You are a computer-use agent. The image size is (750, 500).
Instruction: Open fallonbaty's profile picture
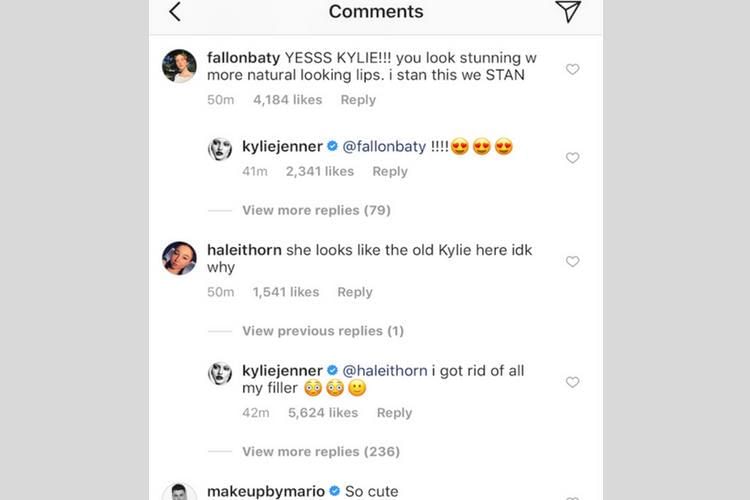pyautogui.click(x=179, y=65)
